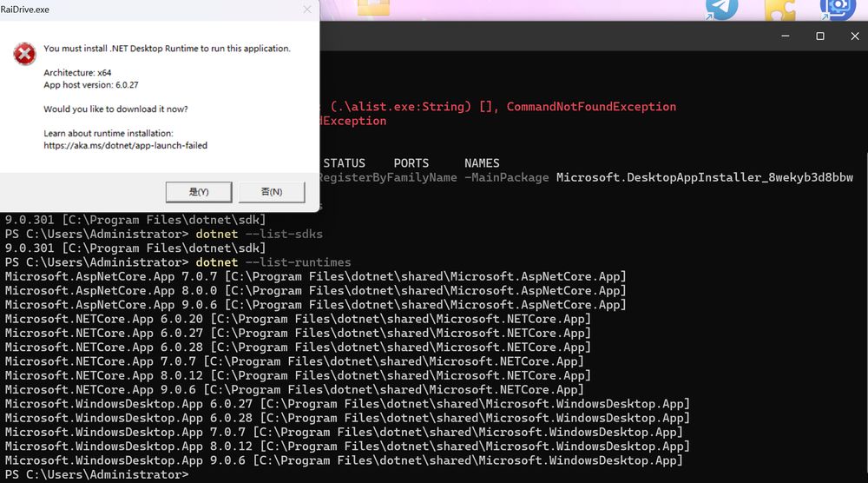Click the Microsoft.NETCore.App 8.0.12 line
This screenshot has width=868, height=483.
[298, 375]
